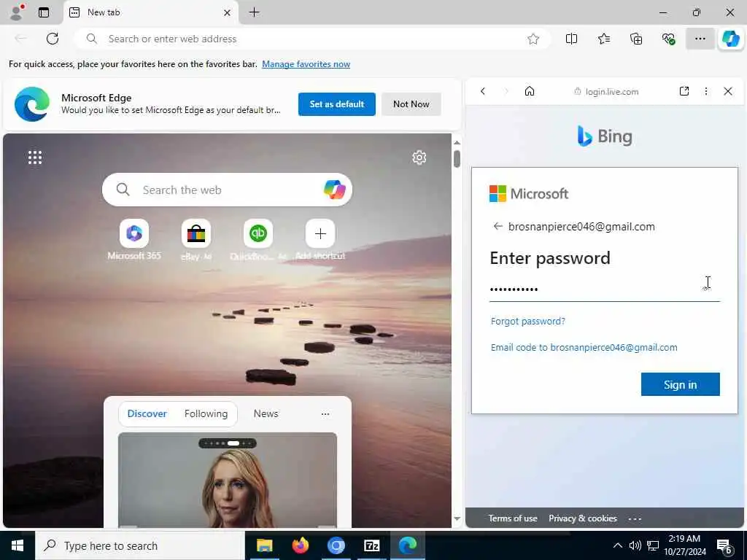
Task: Toggle the split screen icon
Action: 571,39
